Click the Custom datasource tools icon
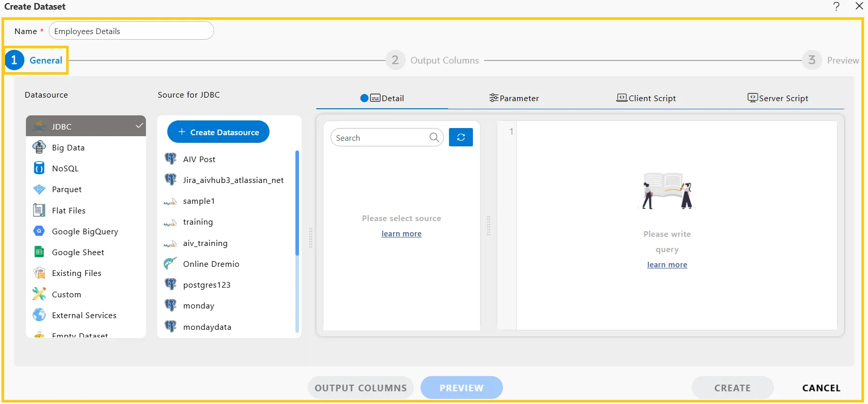 click(x=39, y=294)
